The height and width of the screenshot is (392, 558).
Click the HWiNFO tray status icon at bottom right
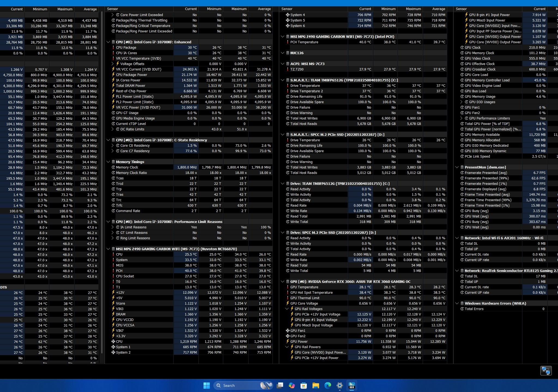pyautogui.click(x=546, y=370)
